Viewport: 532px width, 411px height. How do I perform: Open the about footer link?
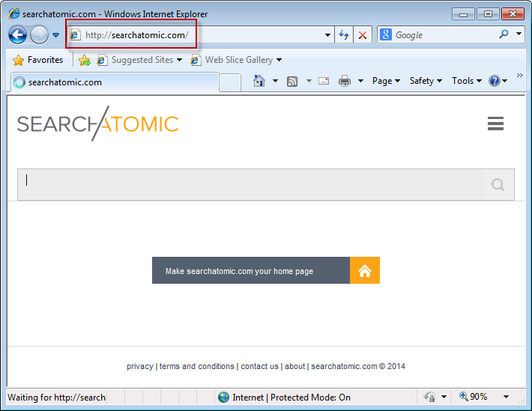tap(294, 367)
